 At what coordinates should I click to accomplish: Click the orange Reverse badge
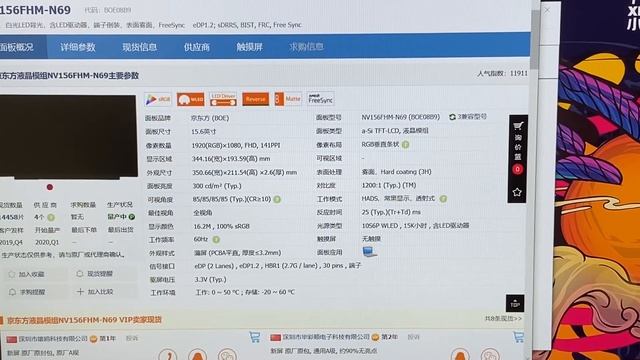[256, 99]
